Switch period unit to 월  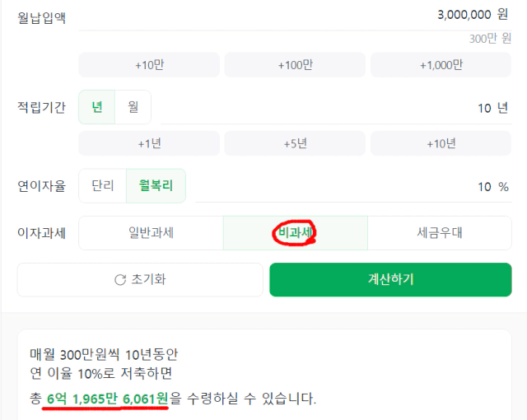tap(133, 107)
